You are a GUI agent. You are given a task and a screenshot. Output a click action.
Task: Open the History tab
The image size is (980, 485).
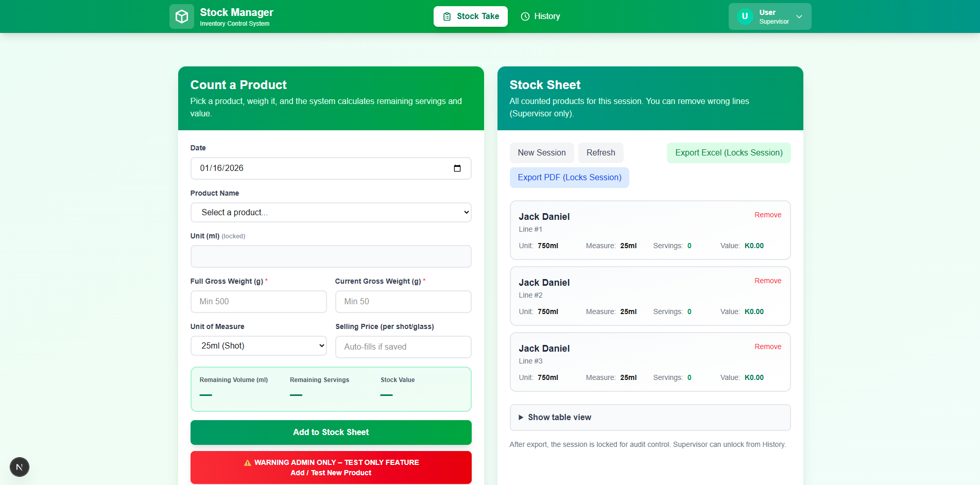coord(540,16)
